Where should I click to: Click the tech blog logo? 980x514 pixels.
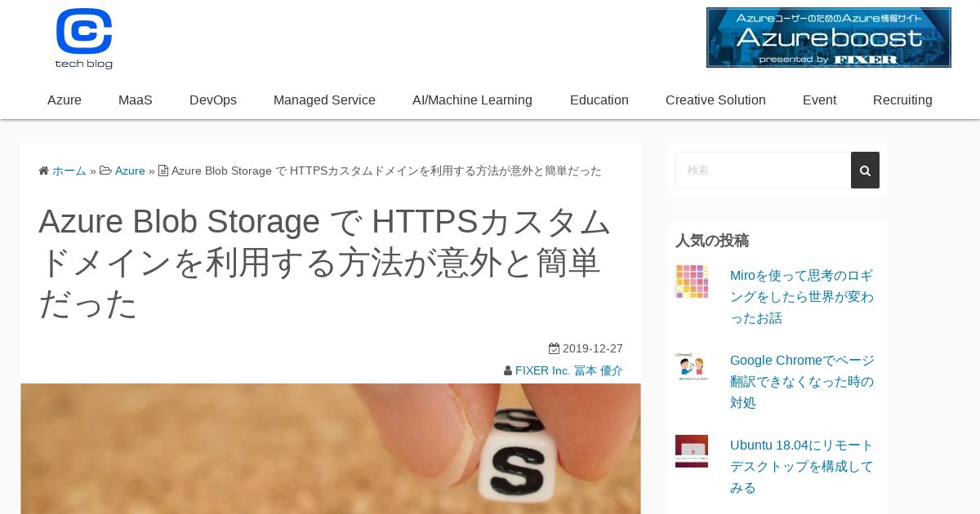(84, 38)
